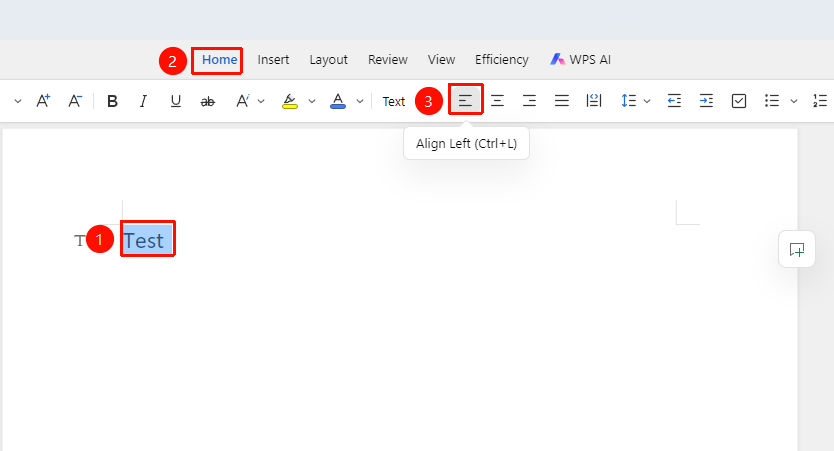The width and height of the screenshot is (834, 451).
Task: Expand the line spacing options arrow
Action: (647, 101)
